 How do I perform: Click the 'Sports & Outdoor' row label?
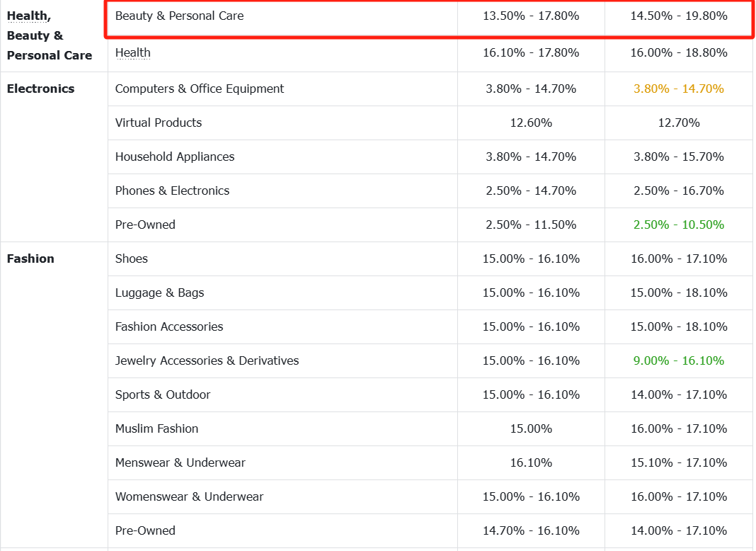[163, 394]
